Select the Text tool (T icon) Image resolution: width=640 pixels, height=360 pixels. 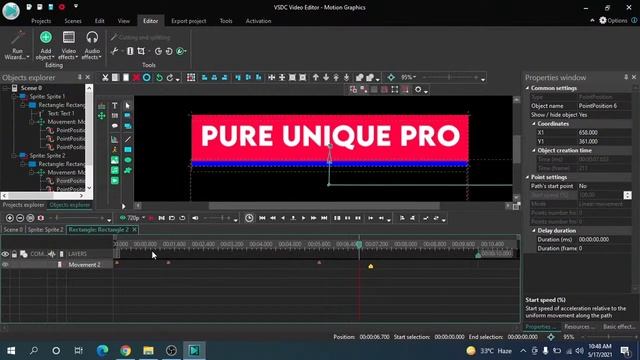[115, 106]
